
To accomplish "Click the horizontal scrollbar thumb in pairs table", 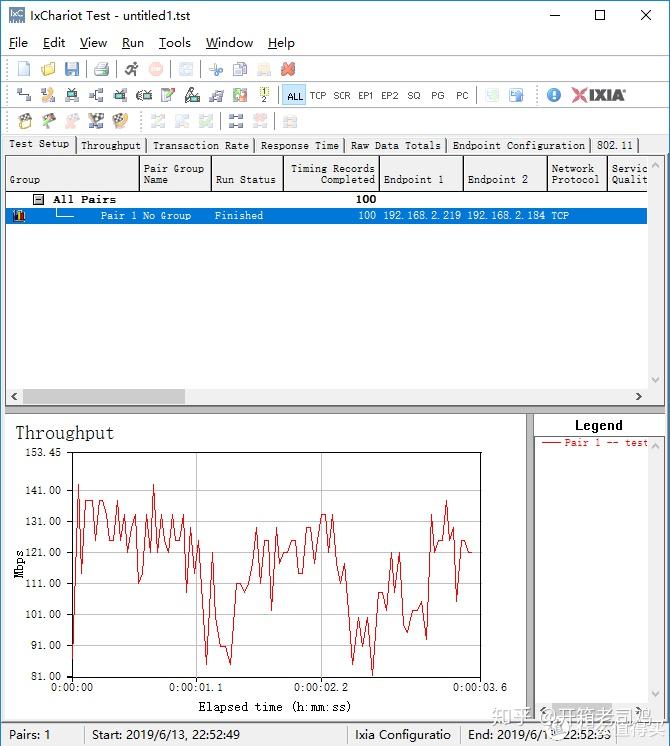I will pos(104,396).
